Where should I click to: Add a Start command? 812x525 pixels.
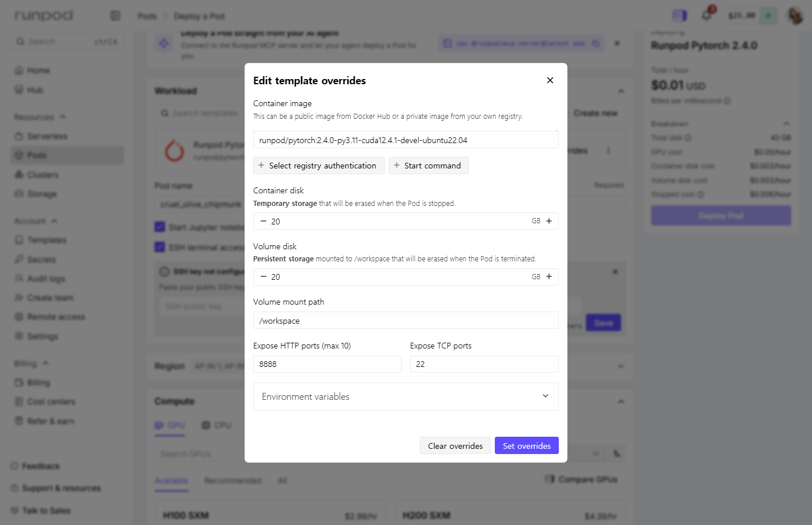coord(428,166)
